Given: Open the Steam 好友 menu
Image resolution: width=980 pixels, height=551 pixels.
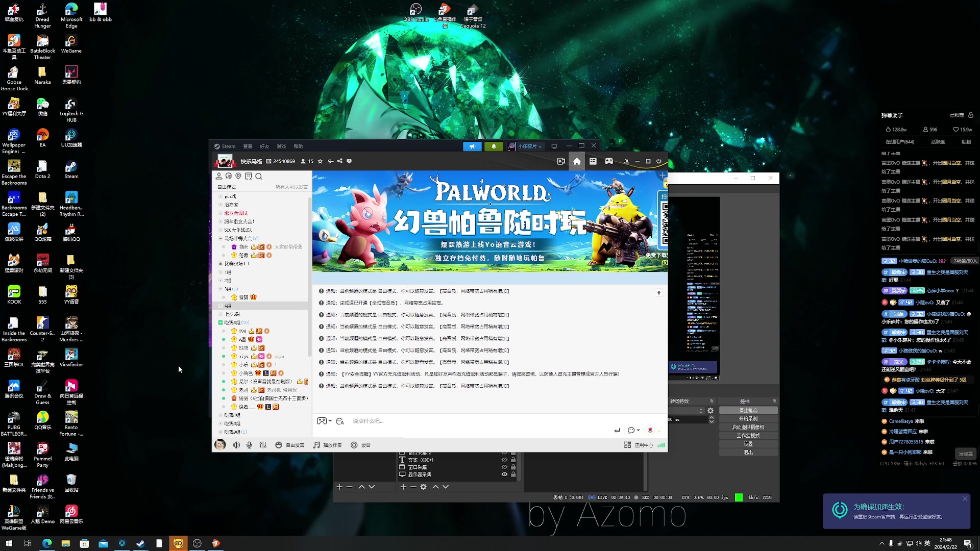Looking at the screenshot, I should coord(264,146).
